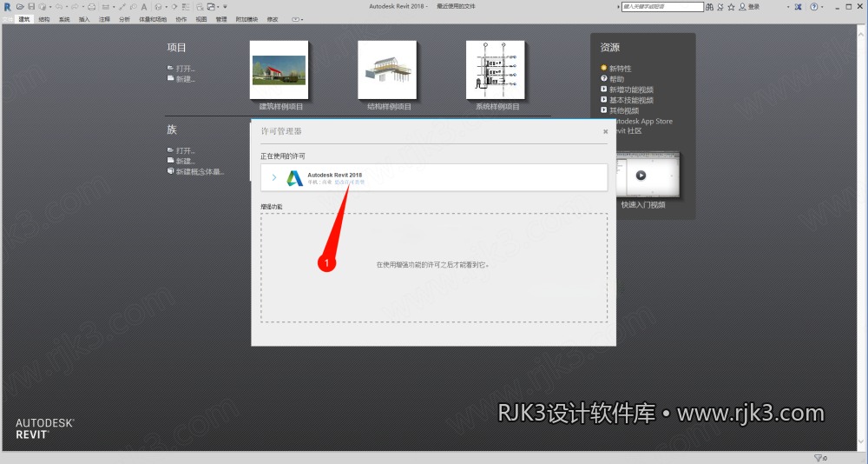Select the Measure tool icon

105,7
